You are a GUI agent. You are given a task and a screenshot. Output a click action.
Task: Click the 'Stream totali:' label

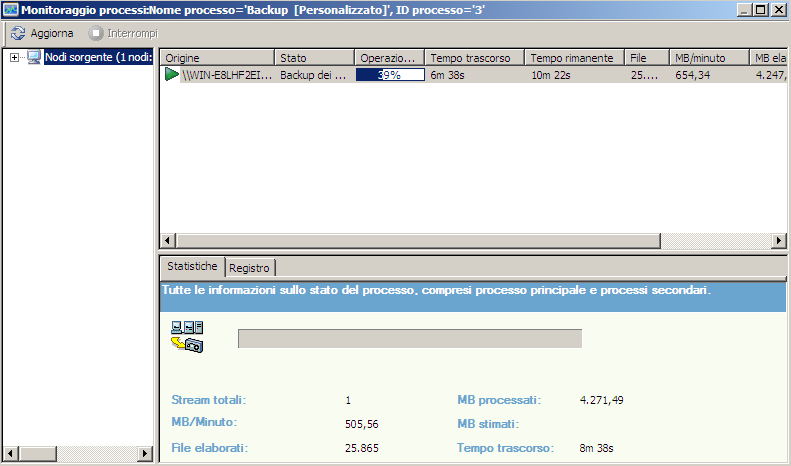[208, 400]
